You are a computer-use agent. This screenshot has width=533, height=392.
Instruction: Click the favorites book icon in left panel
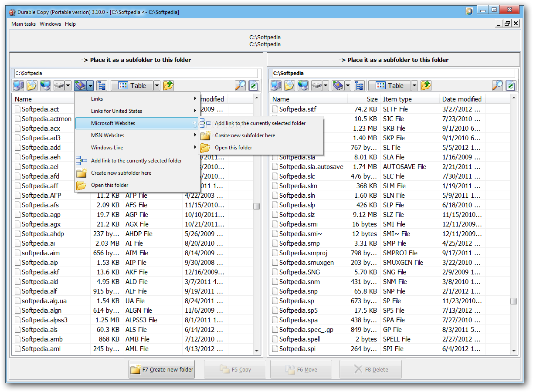pos(80,85)
